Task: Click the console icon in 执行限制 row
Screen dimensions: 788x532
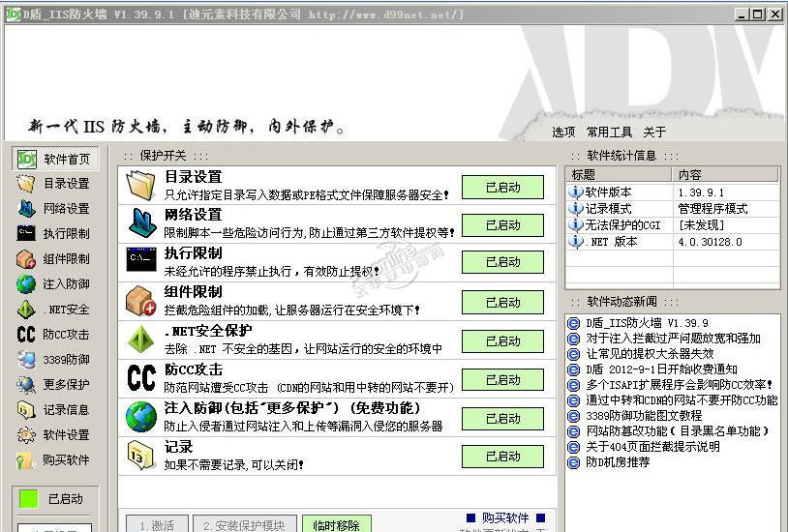Action: point(141,259)
